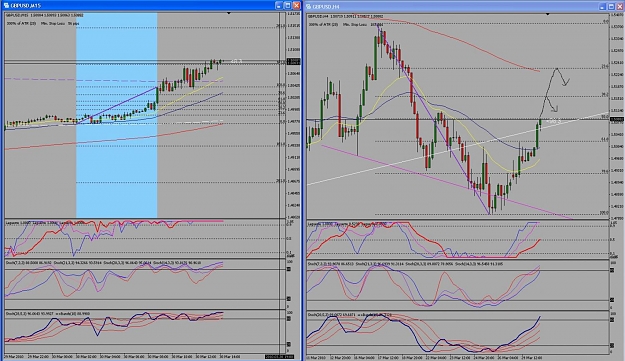This screenshot has height=361, width=625.
Task: Click the 100.0 Fibonacci level label in H4 chart
Action: coord(605,213)
